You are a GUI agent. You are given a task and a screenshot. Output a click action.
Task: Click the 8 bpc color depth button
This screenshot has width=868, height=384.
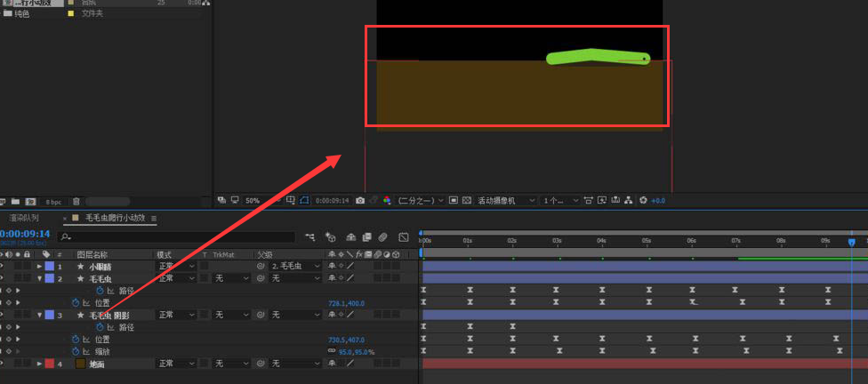pos(54,202)
